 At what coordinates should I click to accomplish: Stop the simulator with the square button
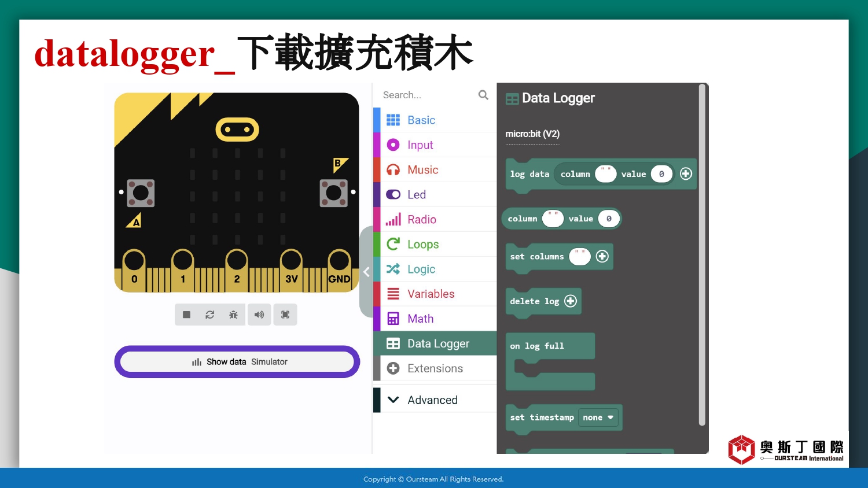pyautogui.click(x=186, y=315)
